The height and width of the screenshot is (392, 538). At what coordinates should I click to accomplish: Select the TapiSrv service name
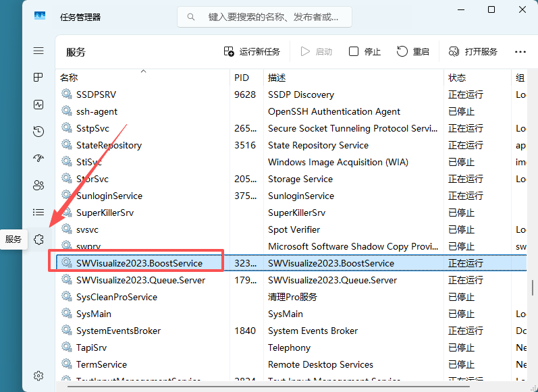91,347
